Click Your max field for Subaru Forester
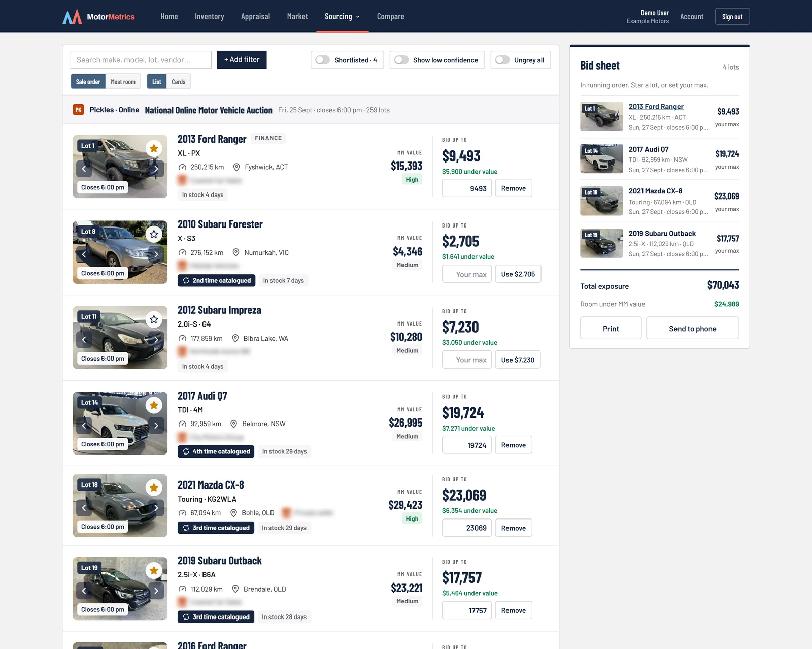812x649 pixels. (x=467, y=274)
